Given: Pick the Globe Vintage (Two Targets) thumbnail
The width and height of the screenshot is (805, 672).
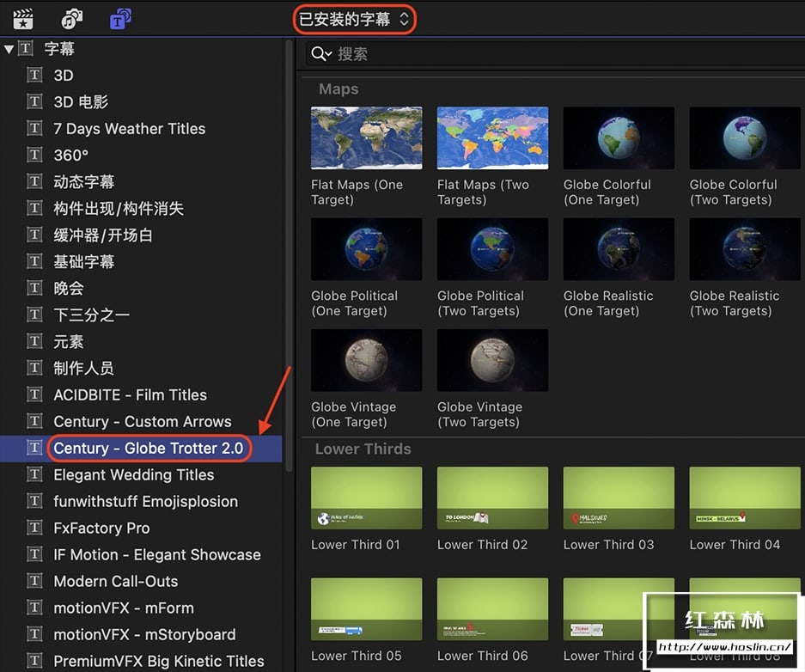Looking at the screenshot, I should [492, 361].
